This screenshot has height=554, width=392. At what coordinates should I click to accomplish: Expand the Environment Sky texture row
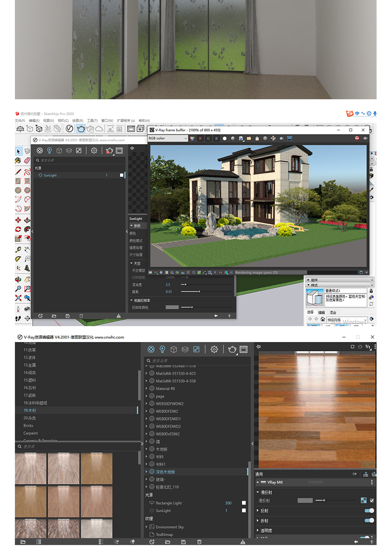[x=146, y=527]
